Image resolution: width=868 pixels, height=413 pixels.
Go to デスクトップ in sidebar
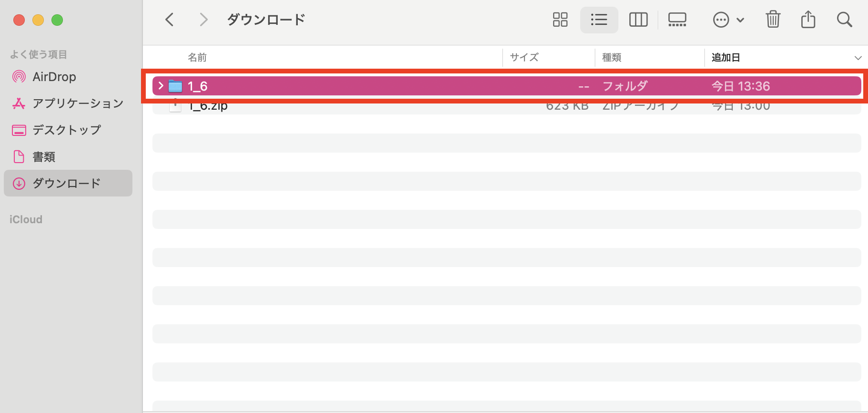click(x=66, y=130)
